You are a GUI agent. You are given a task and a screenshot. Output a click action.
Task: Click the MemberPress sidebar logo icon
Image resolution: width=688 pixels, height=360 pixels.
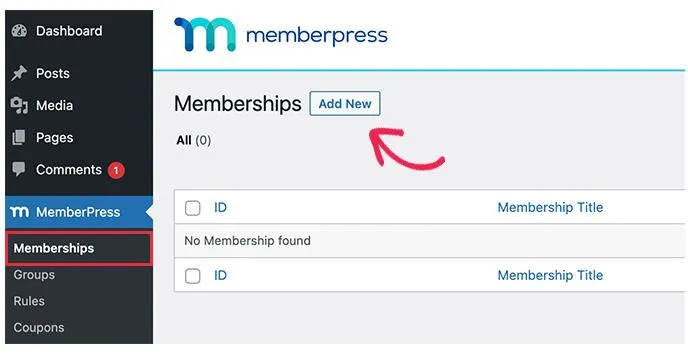19,212
